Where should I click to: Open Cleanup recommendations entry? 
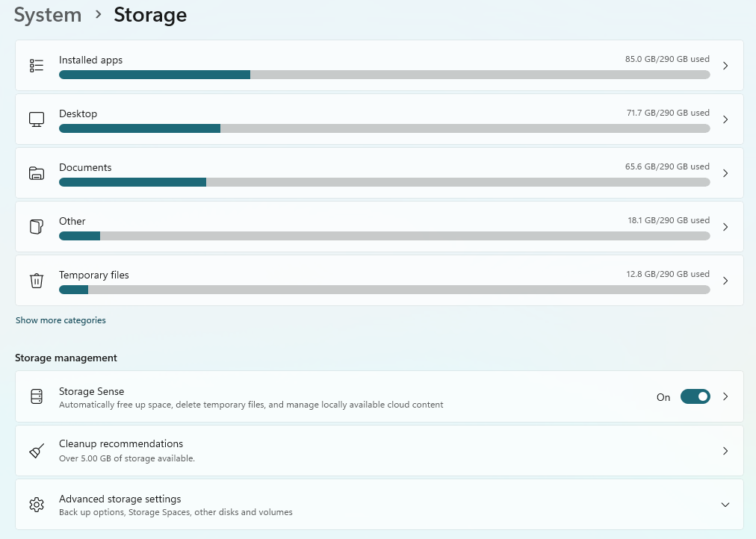tap(379, 451)
